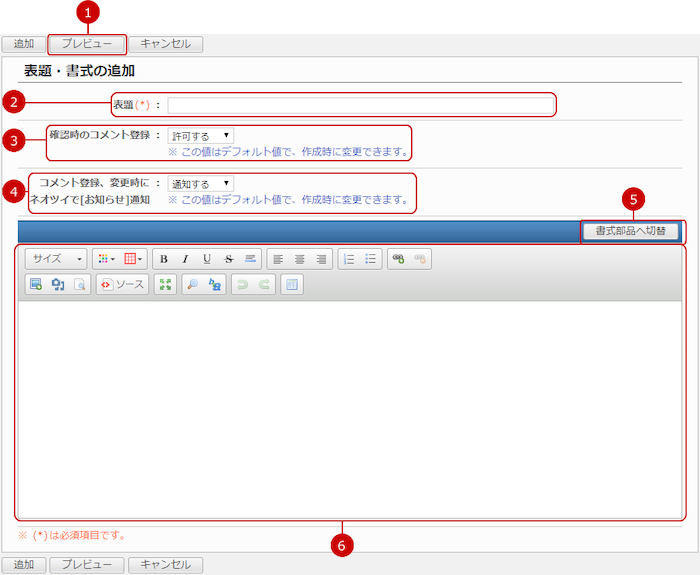Click the media insert icon
Viewport: 700px width, 575px height.
click(58, 284)
